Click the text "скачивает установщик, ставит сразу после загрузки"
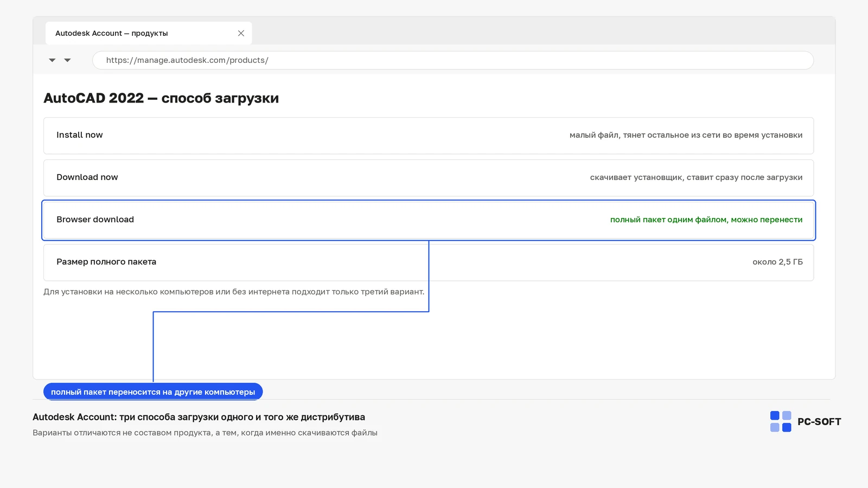868x488 pixels. coord(696,177)
